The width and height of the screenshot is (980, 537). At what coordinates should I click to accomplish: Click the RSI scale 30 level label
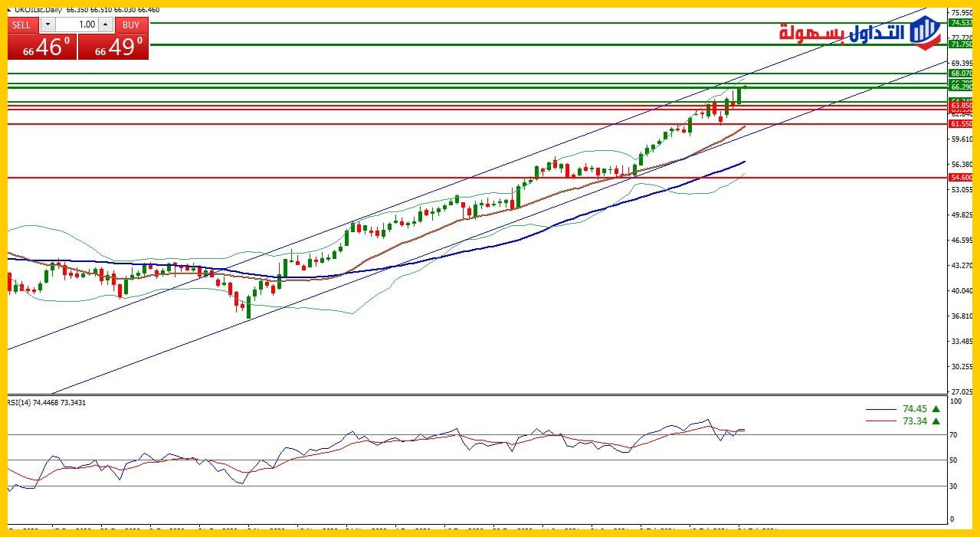[x=954, y=486]
